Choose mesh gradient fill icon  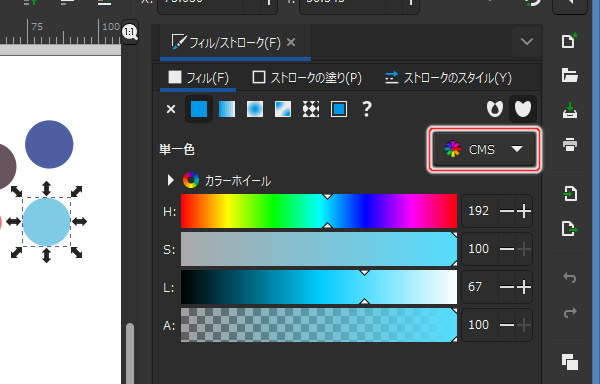283,109
